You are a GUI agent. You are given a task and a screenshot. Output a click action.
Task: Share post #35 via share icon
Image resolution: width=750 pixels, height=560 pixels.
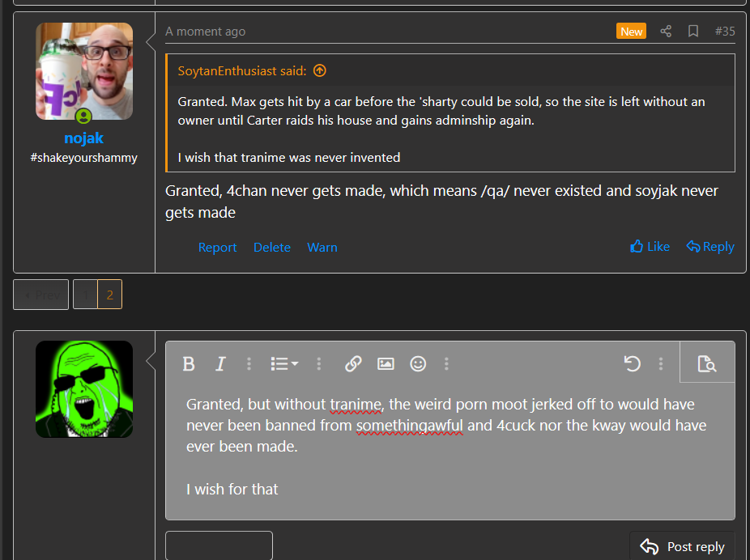click(x=666, y=32)
